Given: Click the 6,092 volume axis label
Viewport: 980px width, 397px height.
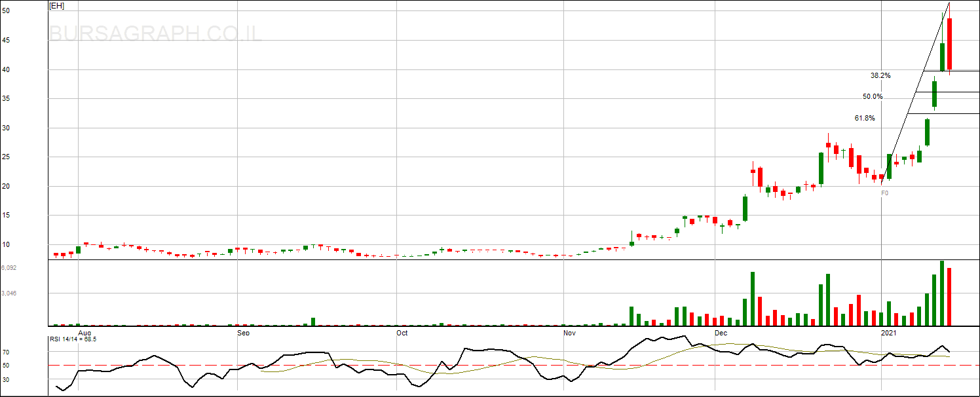Looking at the screenshot, I should (x=9, y=268).
